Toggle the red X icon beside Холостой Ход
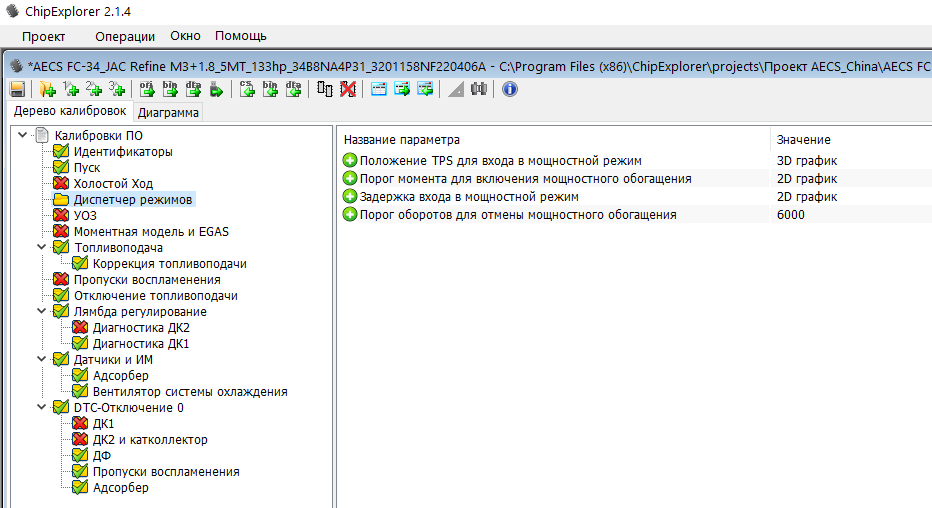Viewport: 932px width, 508px height. (x=61, y=184)
